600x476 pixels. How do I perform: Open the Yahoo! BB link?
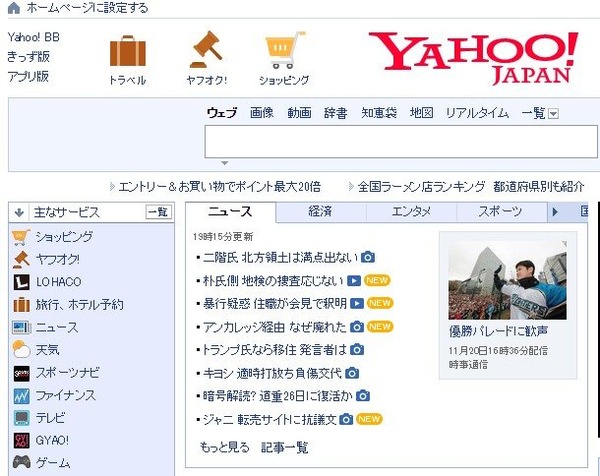pos(34,37)
